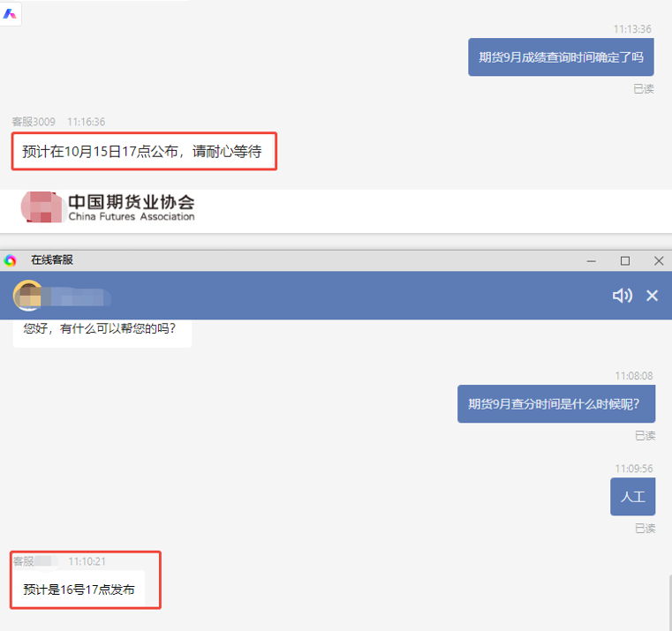Click the 11:13:36 timestamp

[x=633, y=29]
